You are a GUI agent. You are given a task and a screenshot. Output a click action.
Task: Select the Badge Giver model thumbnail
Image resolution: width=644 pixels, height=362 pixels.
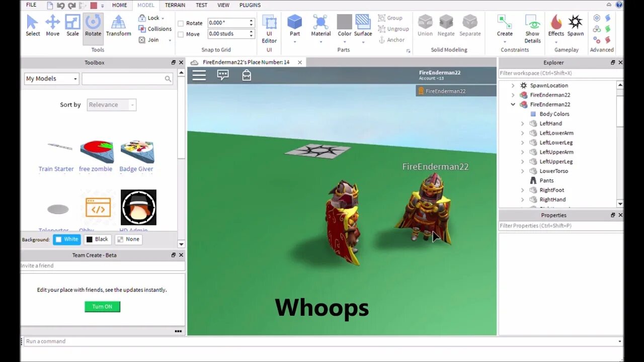click(x=136, y=152)
